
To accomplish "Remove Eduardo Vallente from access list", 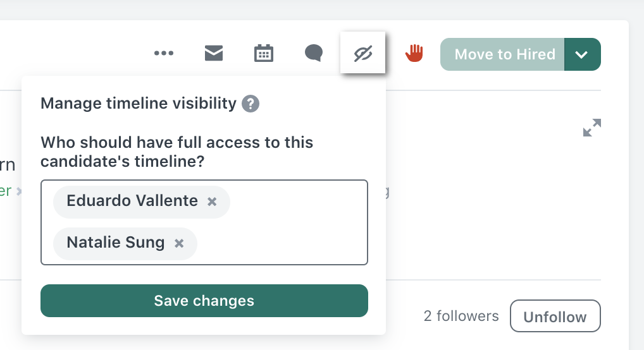I will [x=212, y=202].
